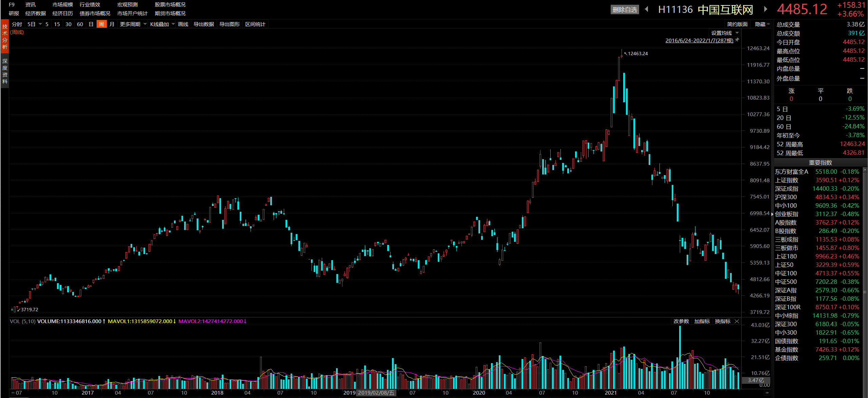Close the VOL indicator panel
This screenshot has height=398, width=868.
click(737, 321)
